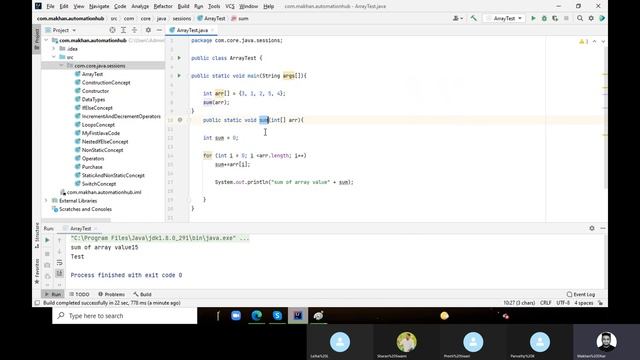640x360 pixels.
Task: Toggle the Project side tab
Action: click(x=37, y=39)
